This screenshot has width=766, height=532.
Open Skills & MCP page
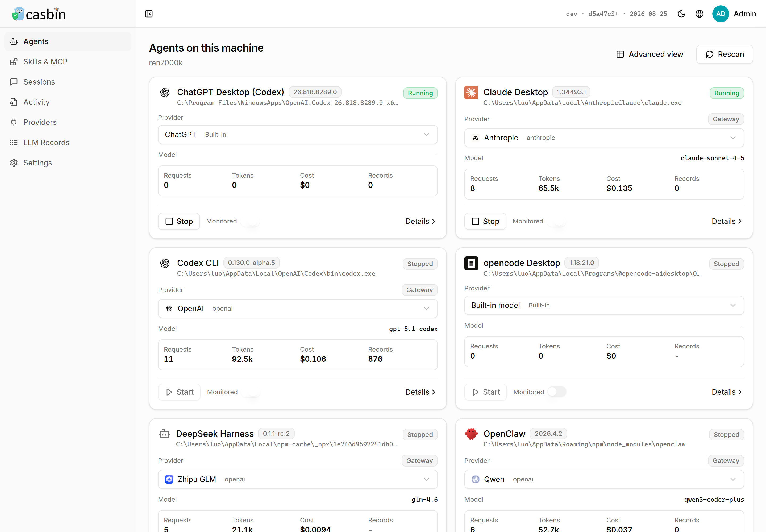coord(68,62)
